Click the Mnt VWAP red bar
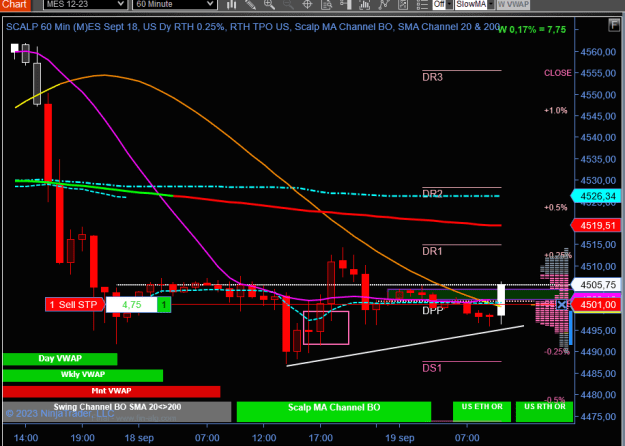Viewport: 625px width, 446px height. tap(112, 391)
